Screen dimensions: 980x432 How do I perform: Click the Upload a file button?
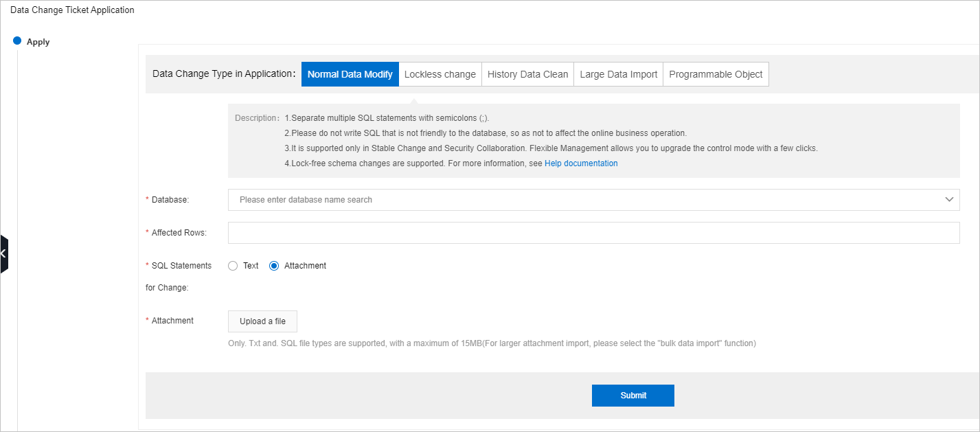(x=262, y=321)
